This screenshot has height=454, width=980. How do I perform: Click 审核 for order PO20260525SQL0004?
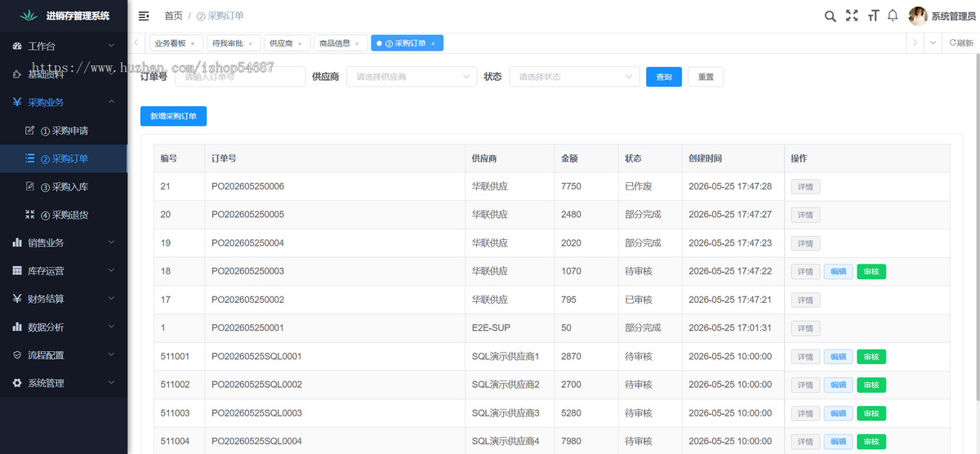click(x=871, y=442)
